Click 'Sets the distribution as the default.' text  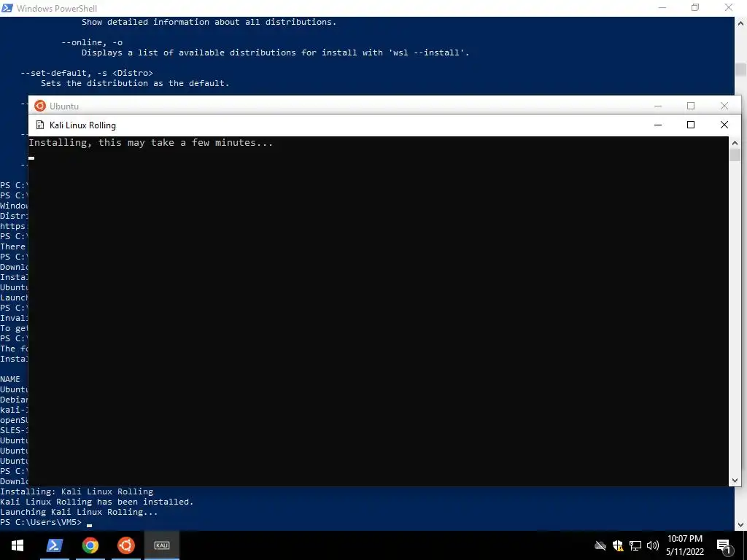[135, 83]
